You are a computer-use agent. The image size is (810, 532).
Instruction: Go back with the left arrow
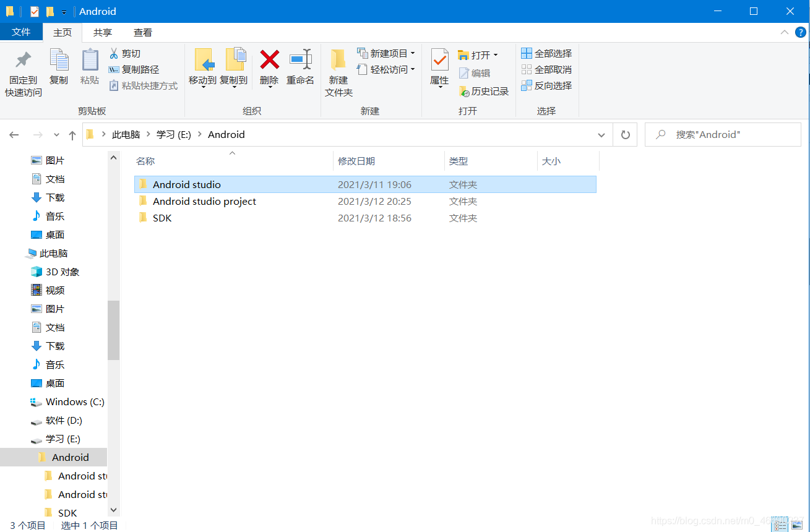click(x=14, y=135)
